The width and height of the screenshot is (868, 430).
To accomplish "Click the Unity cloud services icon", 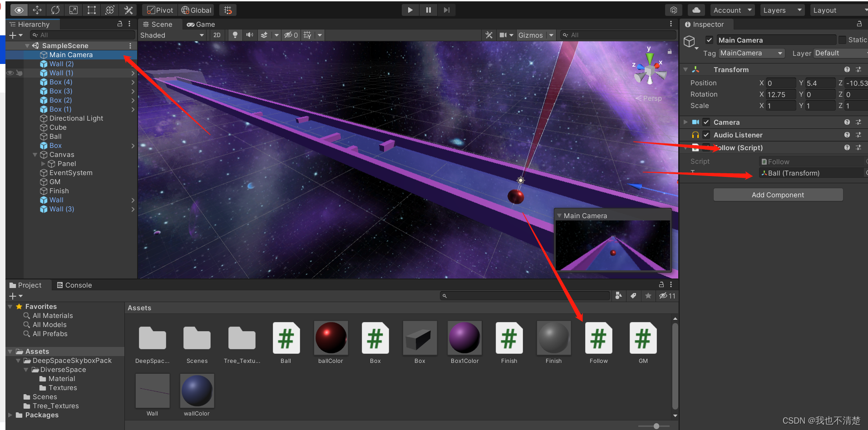I will 696,10.
